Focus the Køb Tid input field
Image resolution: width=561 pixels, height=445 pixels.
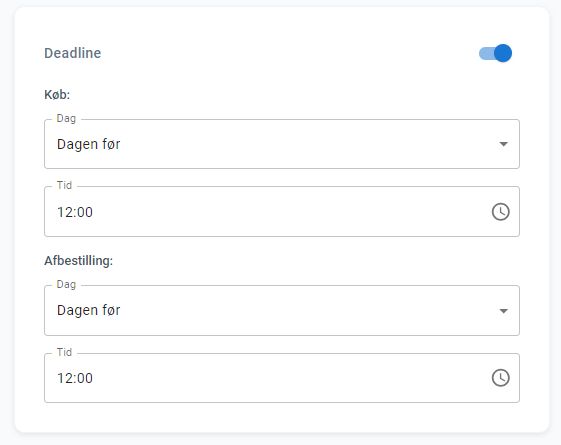(x=282, y=211)
